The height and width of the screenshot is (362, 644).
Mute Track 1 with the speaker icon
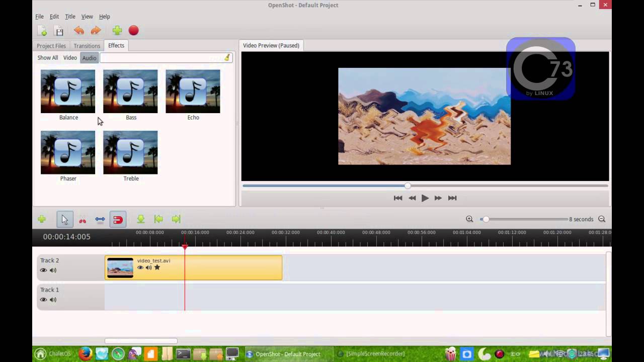coord(53,300)
